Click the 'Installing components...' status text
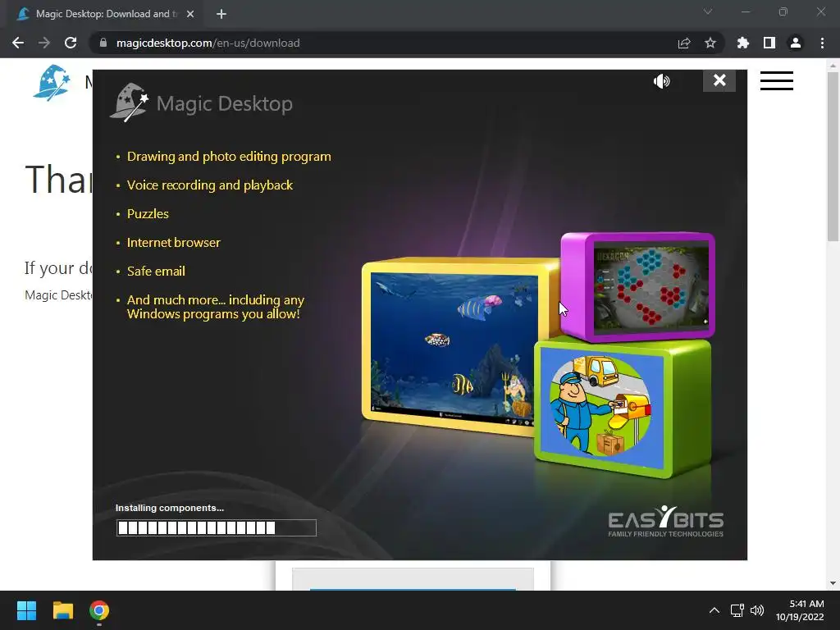Screen dimensions: 840x630 169,508
